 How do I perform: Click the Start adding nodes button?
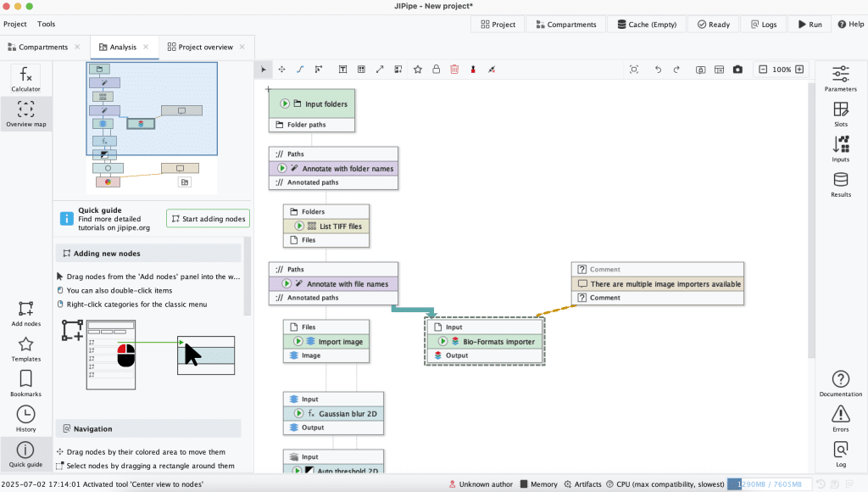[208, 219]
